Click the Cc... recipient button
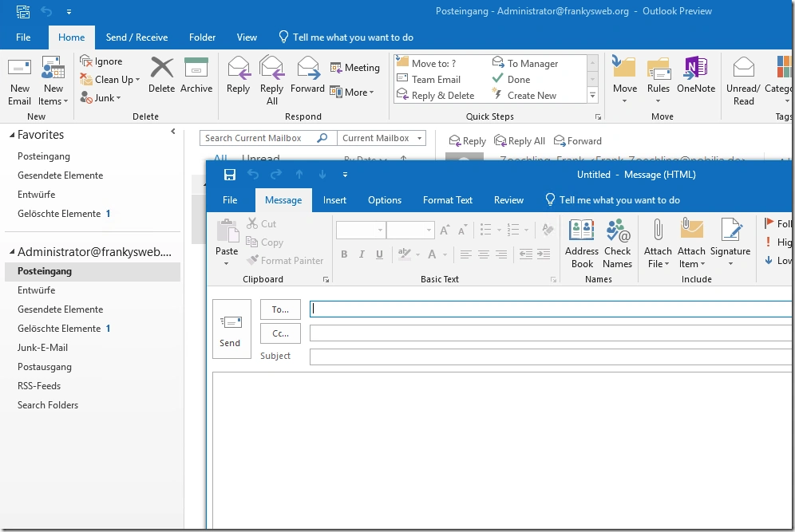 [280, 333]
